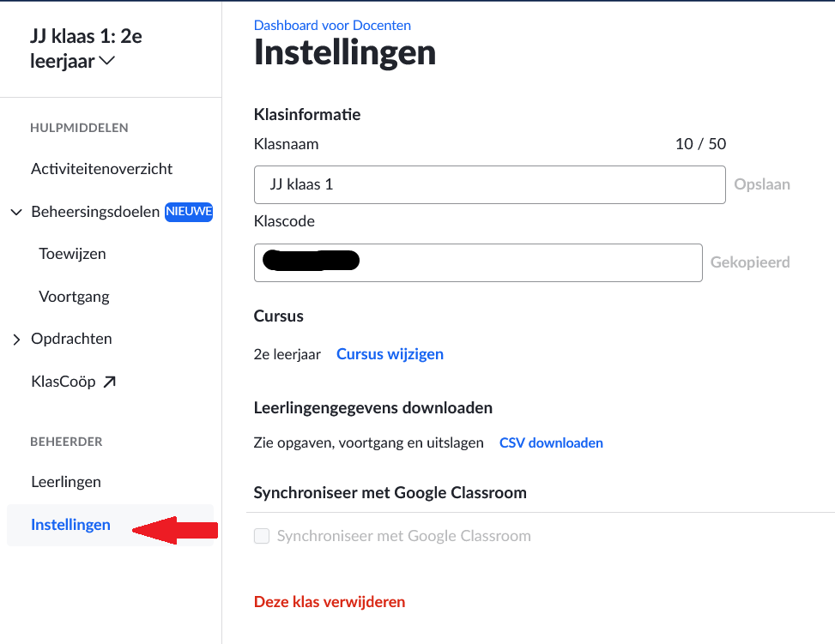835x644 pixels.
Task: Click the 10 / 50 character counter
Action: (x=700, y=144)
